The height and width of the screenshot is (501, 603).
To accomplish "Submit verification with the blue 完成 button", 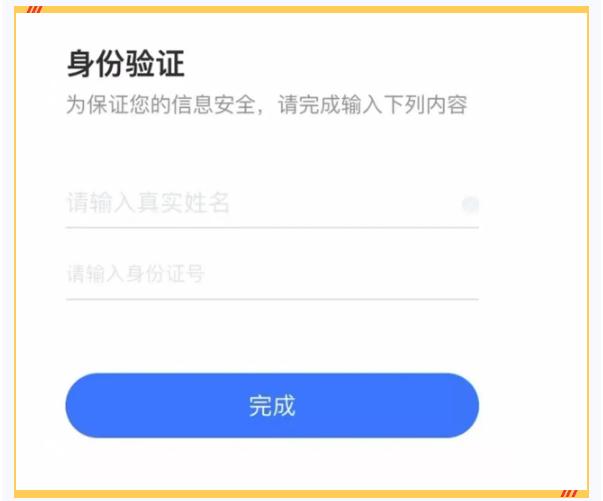I will (x=272, y=405).
